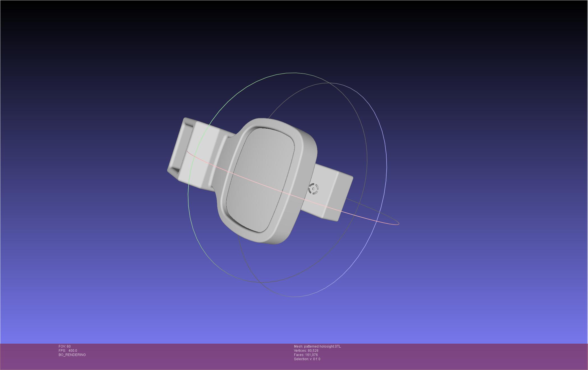This screenshot has height=370, width=588.
Task: Click mesh name patterned holosight.STL
Action: click(x=317, y=346)
